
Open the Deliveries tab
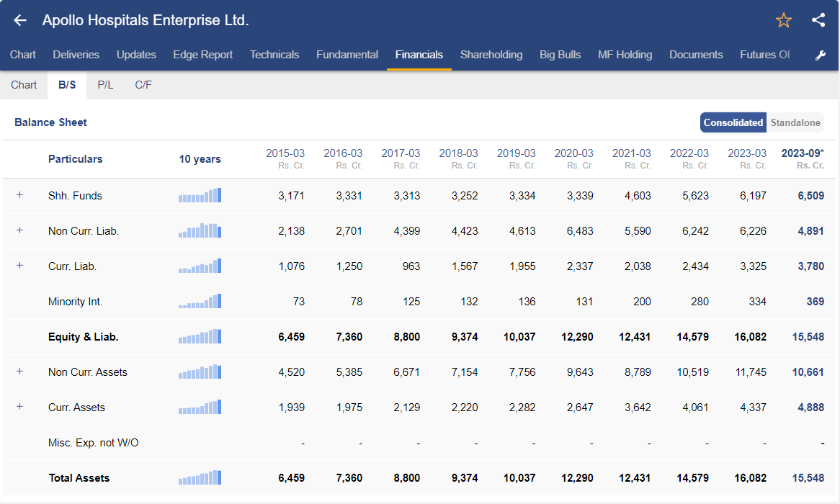click(x=76, y=55)
